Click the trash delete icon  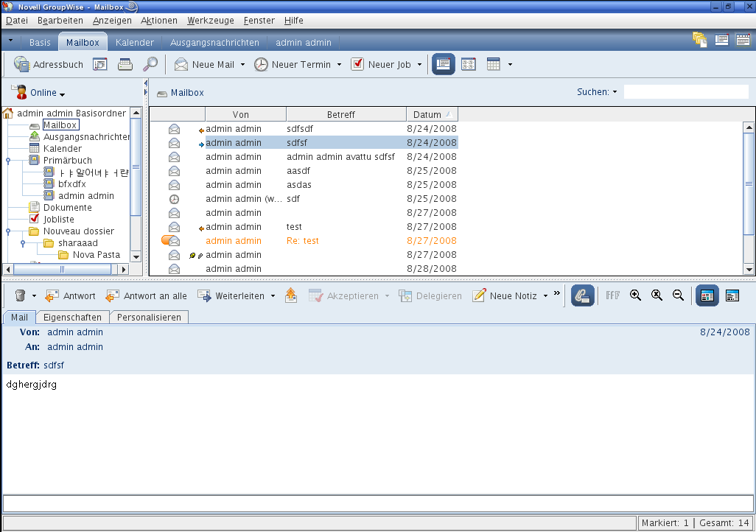click(20, 295)
